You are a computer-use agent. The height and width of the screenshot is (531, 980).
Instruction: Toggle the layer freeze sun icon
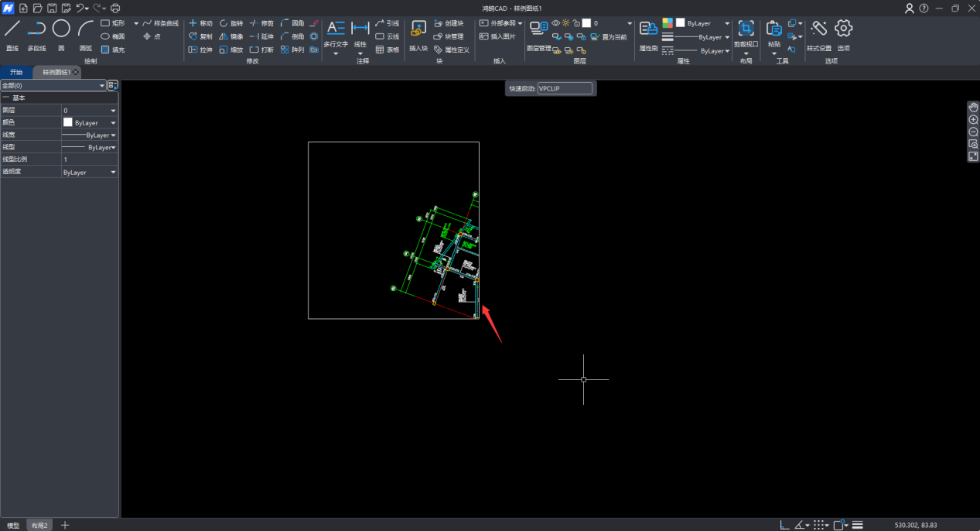[565, 23]
